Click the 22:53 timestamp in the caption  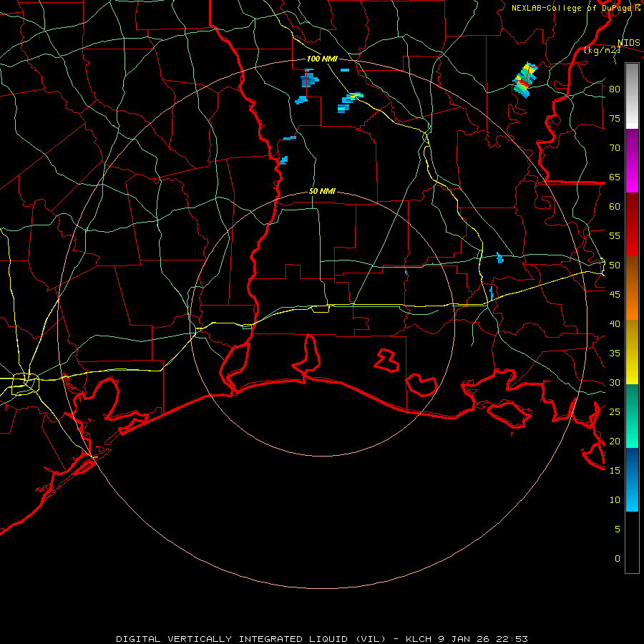click(512, 639)
